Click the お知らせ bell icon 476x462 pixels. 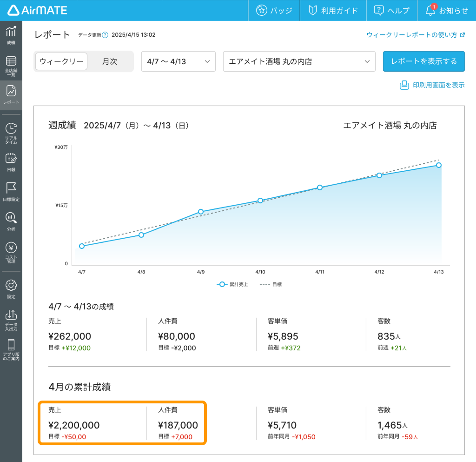click(430, 10)
